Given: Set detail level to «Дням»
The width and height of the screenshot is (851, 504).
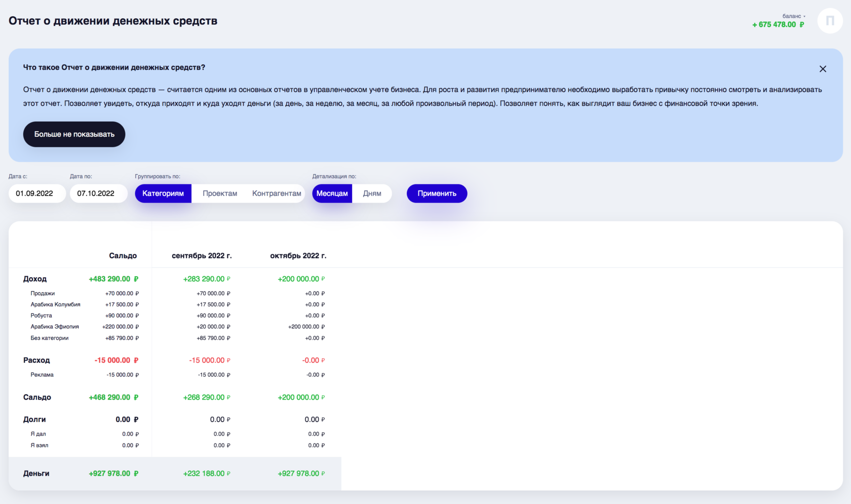Looking at the screenshot, I should point(372,193).
